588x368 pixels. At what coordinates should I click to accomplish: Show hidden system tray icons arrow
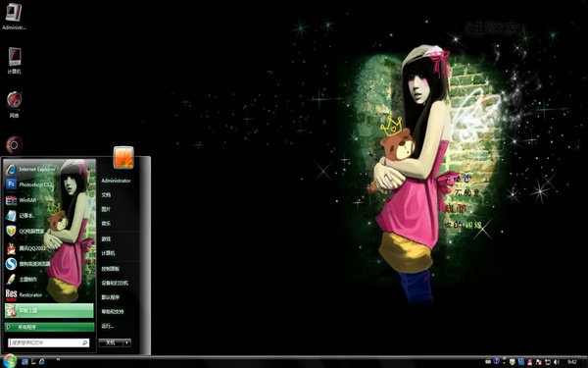tap(504, 361)
